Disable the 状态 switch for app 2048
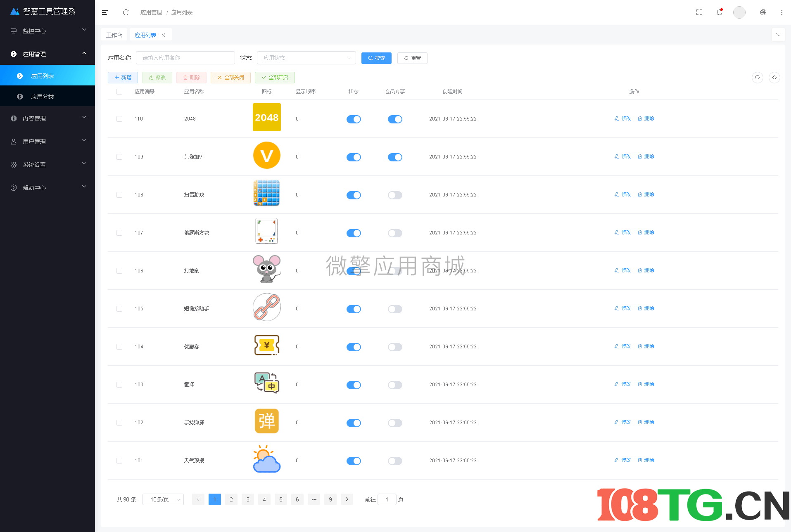Screen dimensions: 791x532 click(354, 119)
